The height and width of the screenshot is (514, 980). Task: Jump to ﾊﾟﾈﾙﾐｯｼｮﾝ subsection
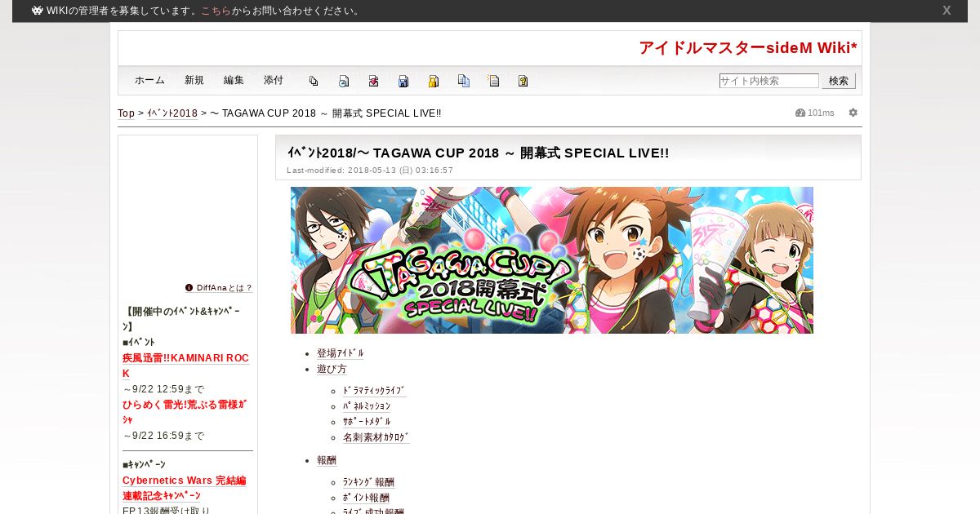point(367,406)
